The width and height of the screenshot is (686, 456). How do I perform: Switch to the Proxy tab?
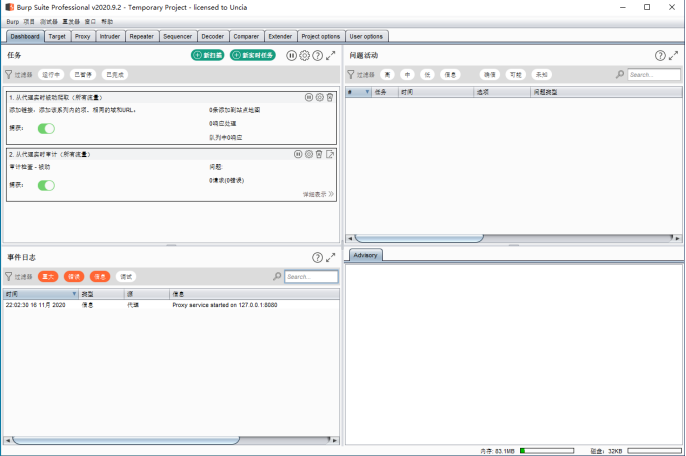click(x=82, y=36)
